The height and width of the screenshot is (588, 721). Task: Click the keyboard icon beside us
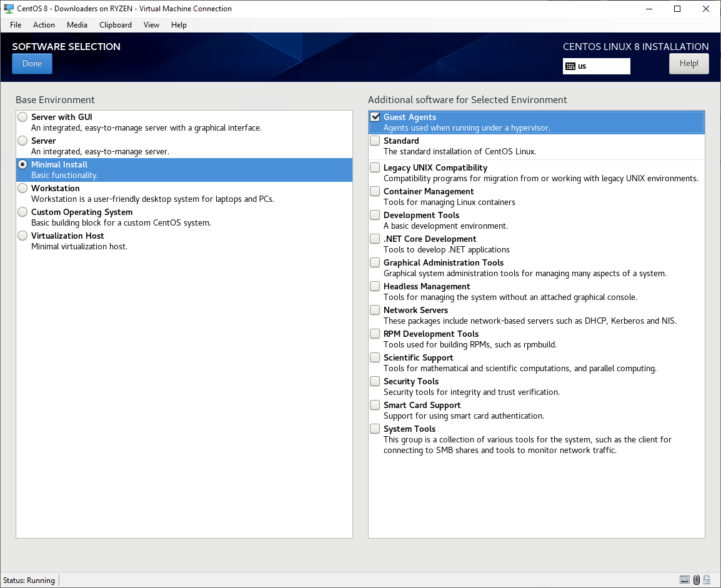click(x=570, y=66)
